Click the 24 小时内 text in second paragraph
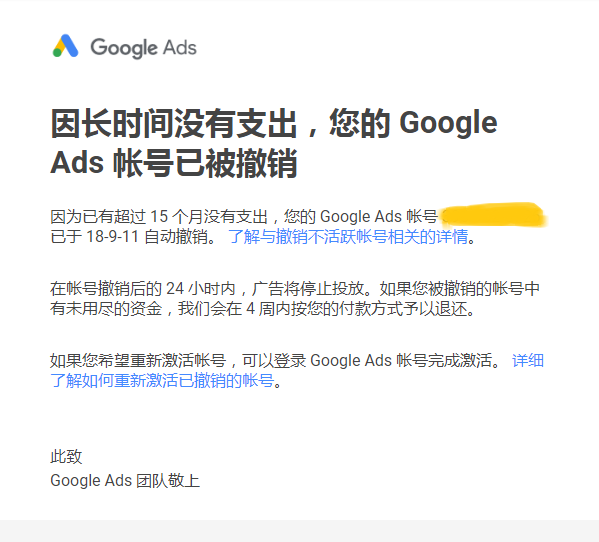This screenshot has height=542, width=599. [201, 288]
